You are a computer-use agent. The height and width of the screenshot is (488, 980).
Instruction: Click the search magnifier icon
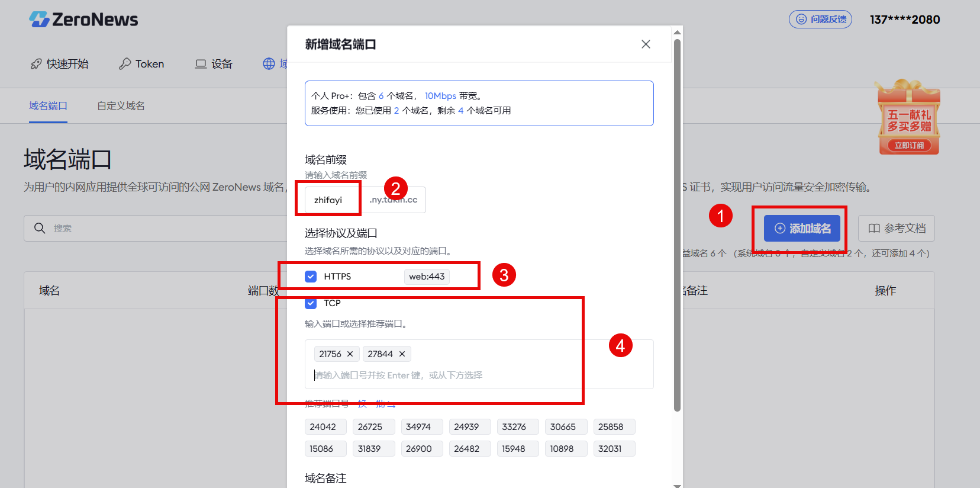coord(40,229)
